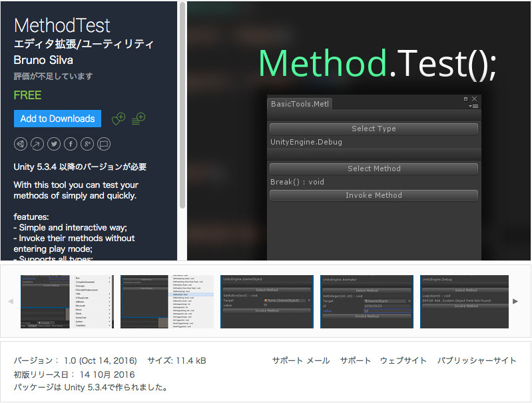Open the external link share icon
This screenshot has width=532, height=403.
click(x=37, y=144)
